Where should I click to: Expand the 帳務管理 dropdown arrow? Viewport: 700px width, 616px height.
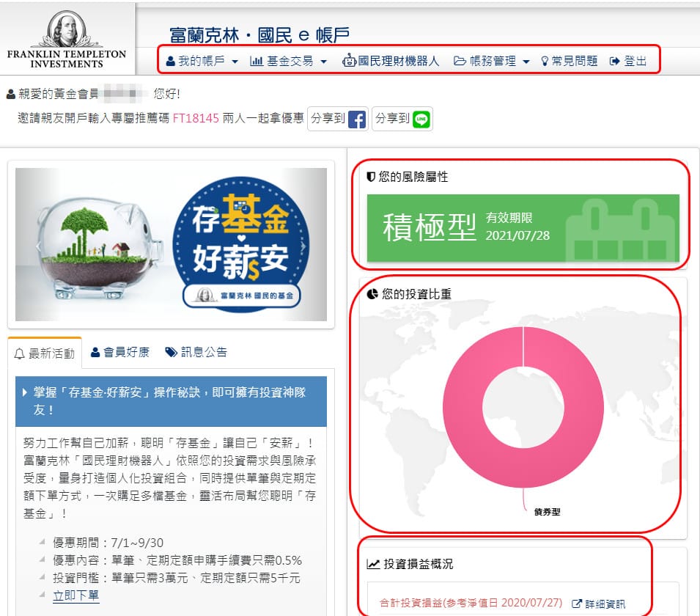pos(526,62)
